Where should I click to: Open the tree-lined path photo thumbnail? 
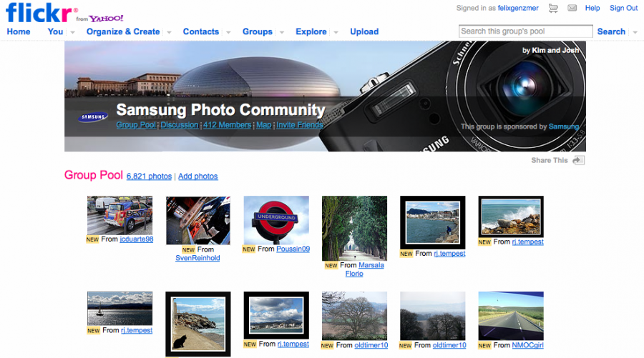(354, 229)
